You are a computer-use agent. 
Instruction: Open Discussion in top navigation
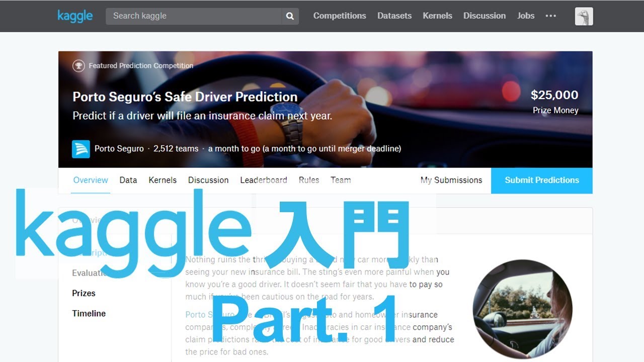pos(485,16)
